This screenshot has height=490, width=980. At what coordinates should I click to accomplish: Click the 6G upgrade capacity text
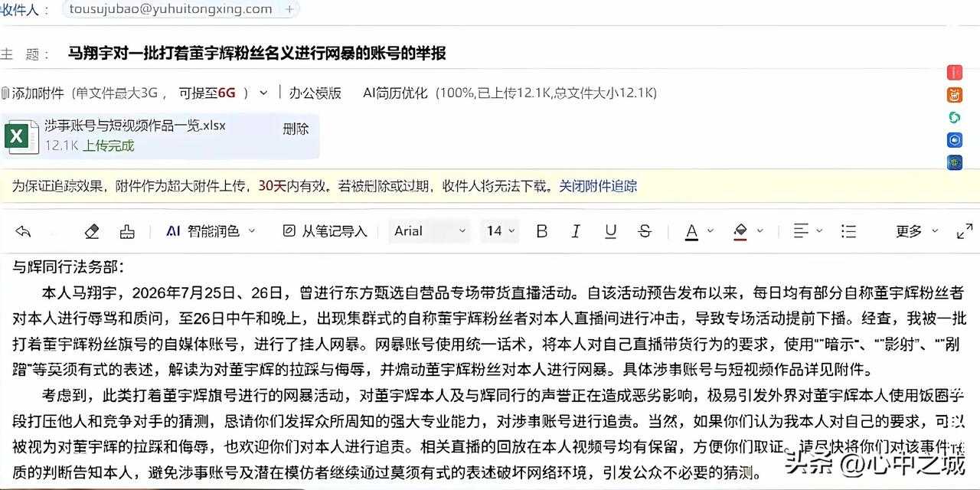click(227, 93)
